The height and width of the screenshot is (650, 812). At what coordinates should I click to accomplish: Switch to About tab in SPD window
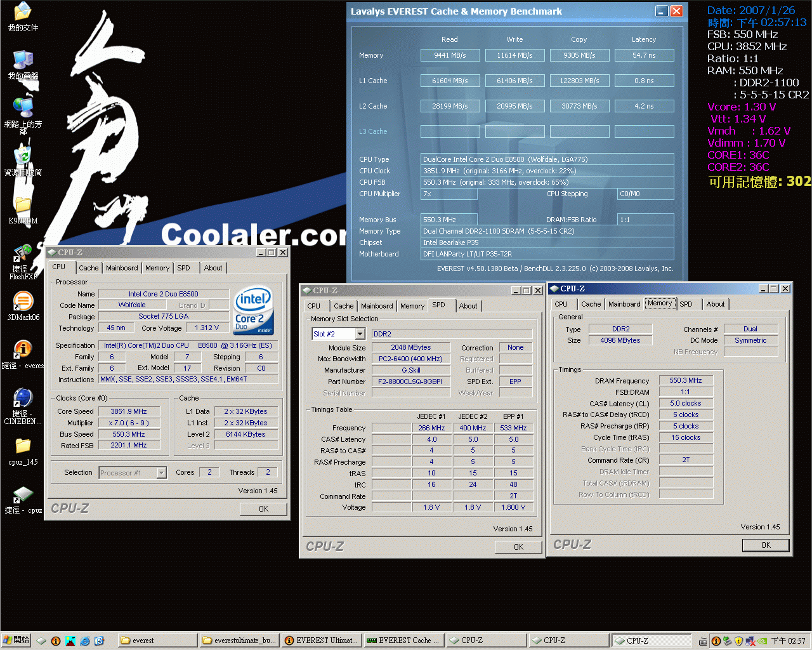point(468,306)
